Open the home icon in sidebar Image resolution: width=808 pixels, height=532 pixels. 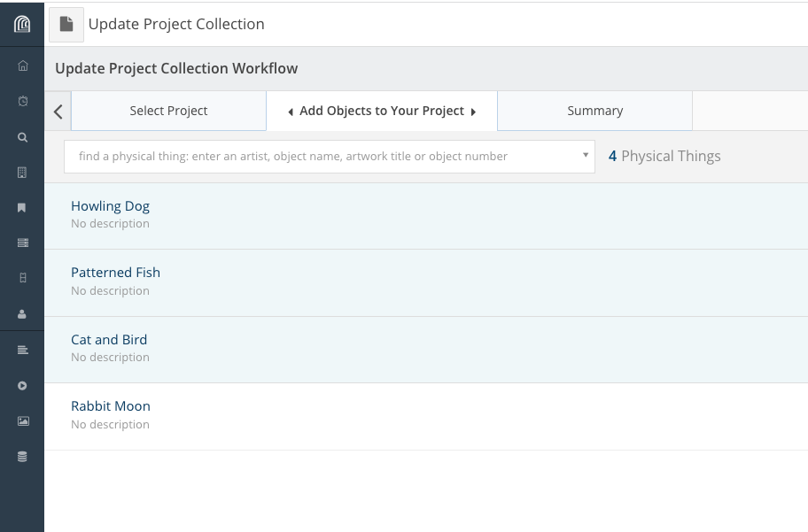(x=23, y=66)
